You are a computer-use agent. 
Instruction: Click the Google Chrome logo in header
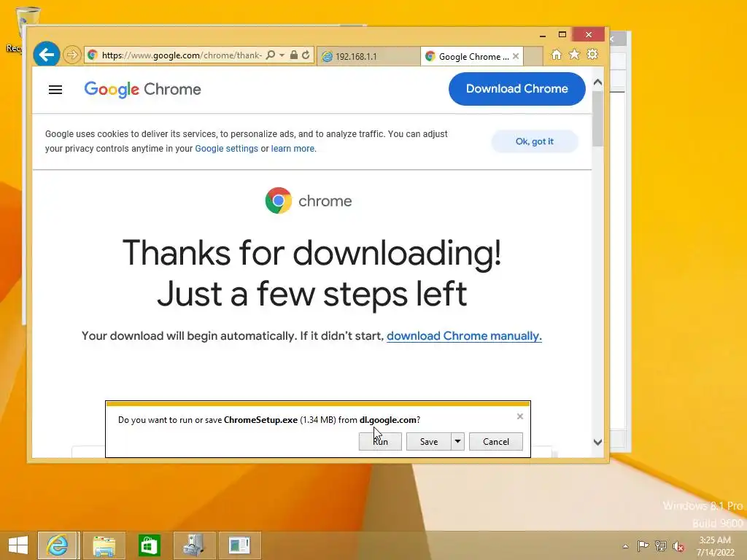(142, 89)
